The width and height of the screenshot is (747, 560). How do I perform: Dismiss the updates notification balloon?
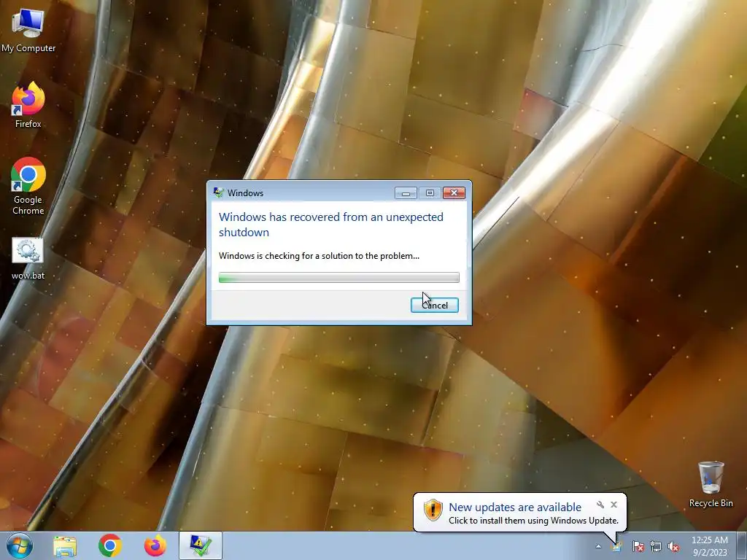(x=614, y=505)
